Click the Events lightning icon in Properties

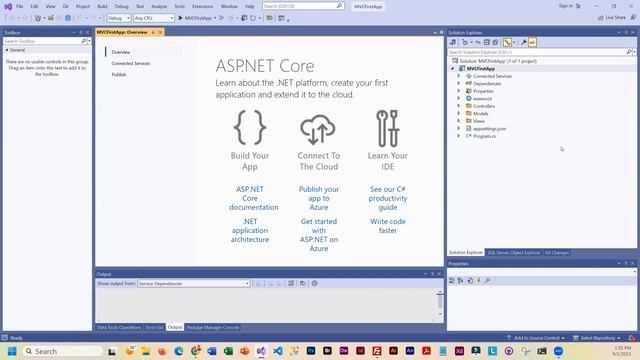(479, 280)
